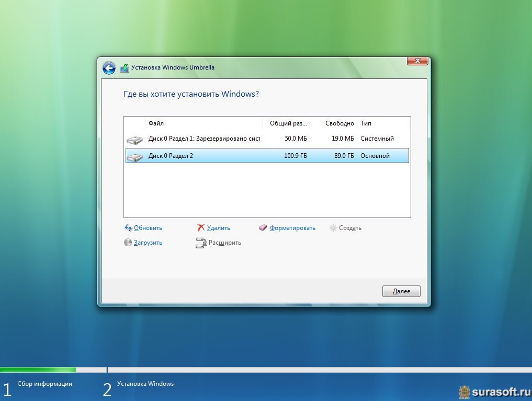532x401 pixels.
Task: Select row Диск 0 Раздел 1: Зарезервировано
Action: (267, 139)
